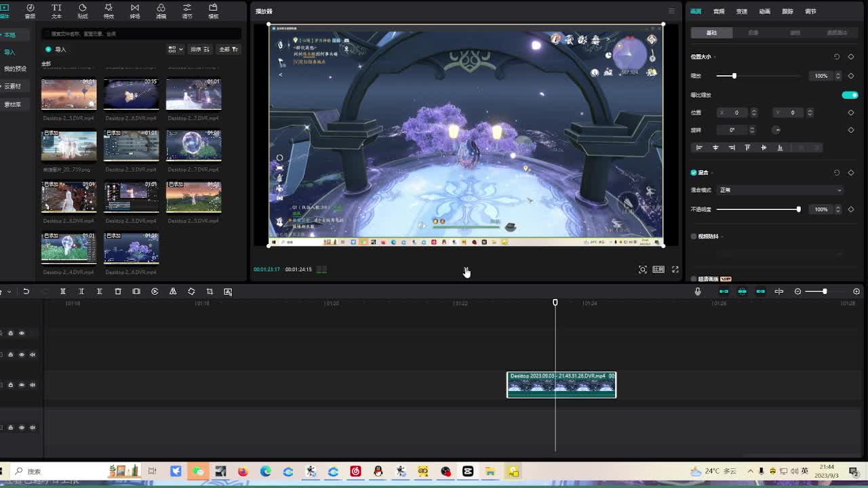Open the 模板 templates panel
Viewport: 868px width, 488px height.
point(213,11)
